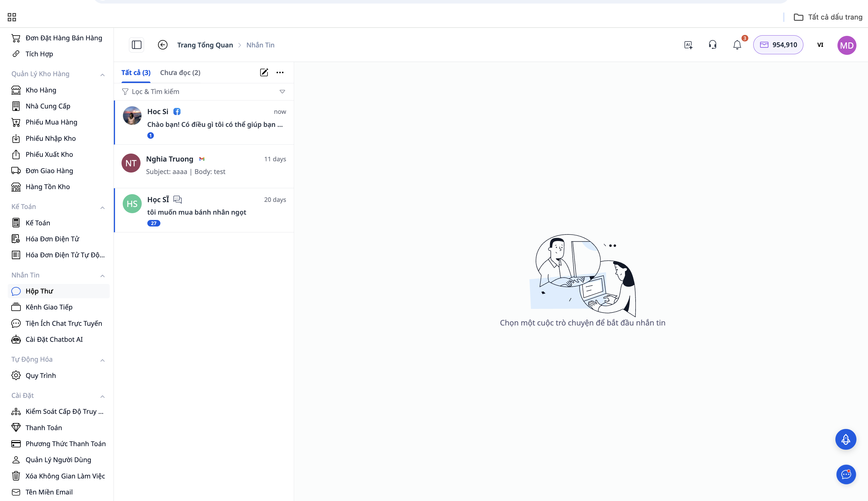The image size is (868, 501).
Task: Open the three-dots more options menu
Action: tap(280, 72)
